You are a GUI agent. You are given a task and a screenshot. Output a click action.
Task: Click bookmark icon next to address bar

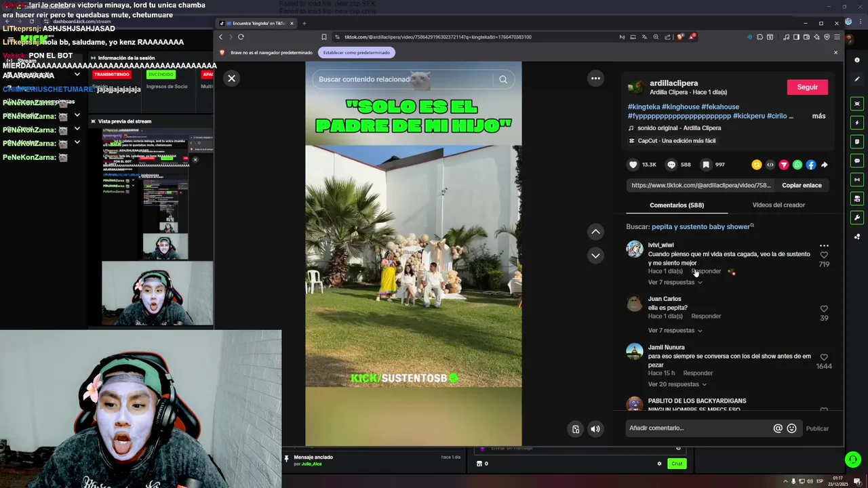pos(324,37)
